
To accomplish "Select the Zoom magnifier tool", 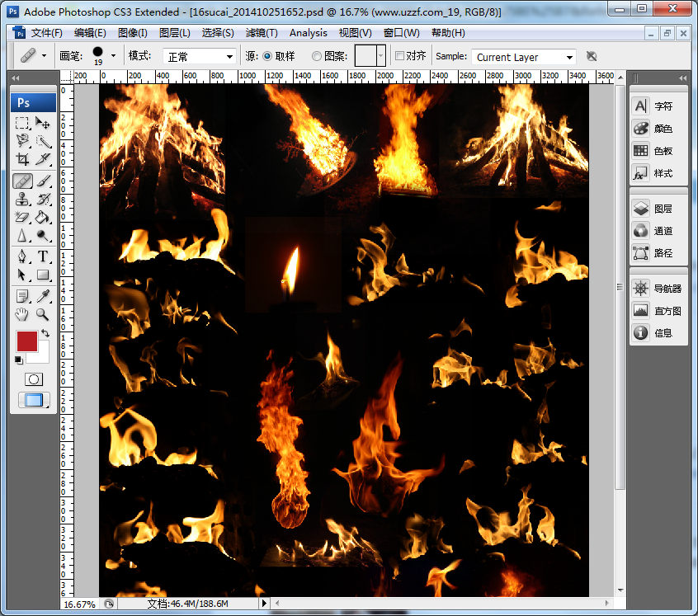I will [x=43, y=314].
